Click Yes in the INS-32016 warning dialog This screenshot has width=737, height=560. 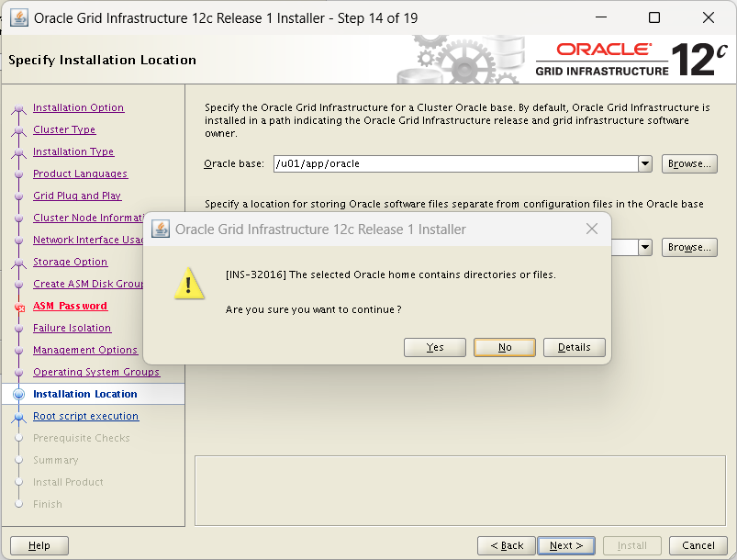point(435,347)
